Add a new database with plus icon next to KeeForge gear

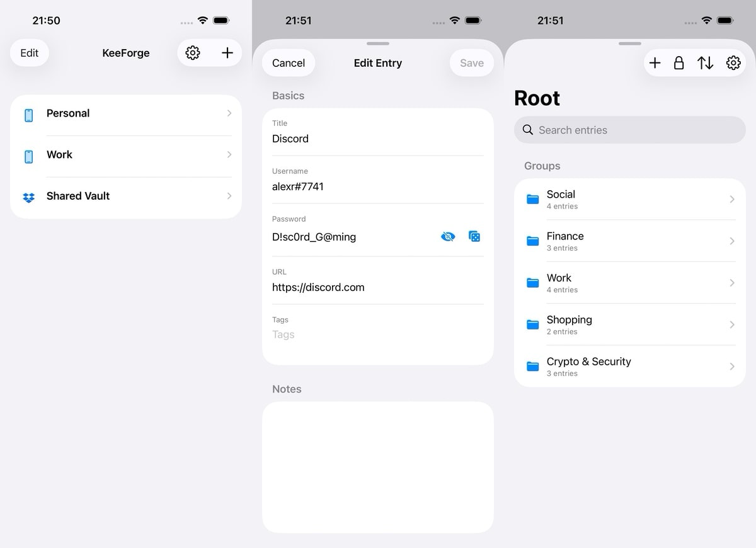point(227,53)
